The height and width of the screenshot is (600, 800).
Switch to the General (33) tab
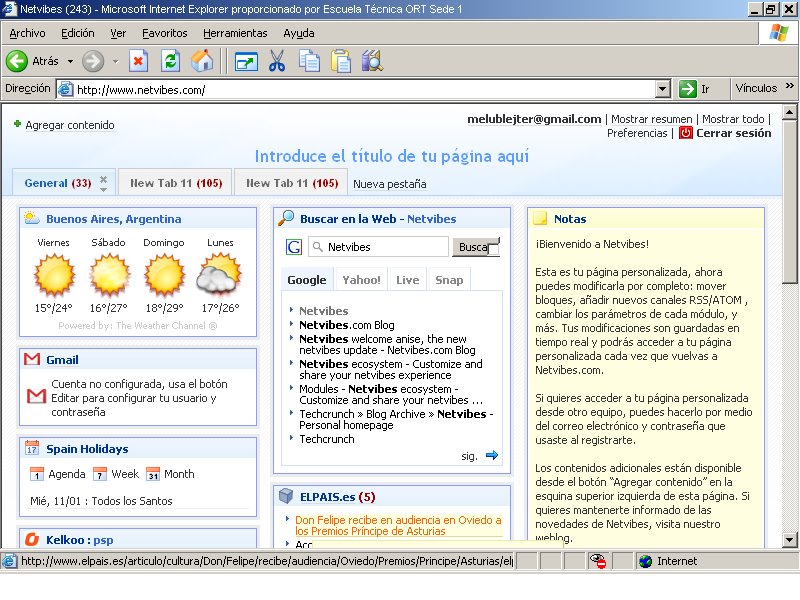[58, 183]
